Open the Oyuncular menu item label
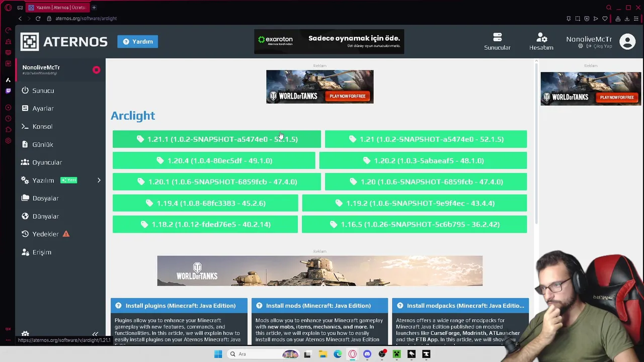 tap(47, 162)
